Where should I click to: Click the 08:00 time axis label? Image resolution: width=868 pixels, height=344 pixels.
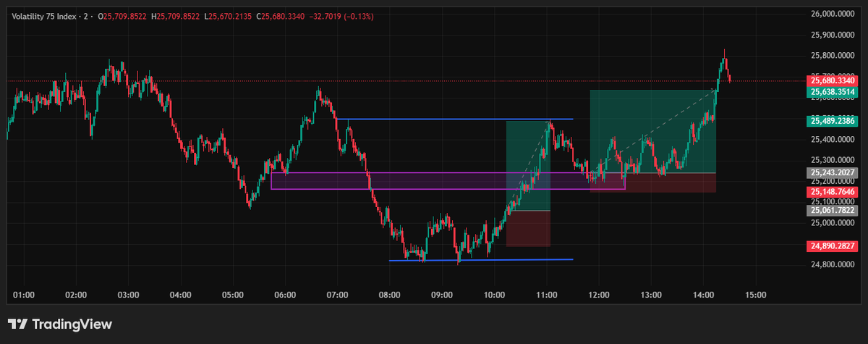point(389,295)
